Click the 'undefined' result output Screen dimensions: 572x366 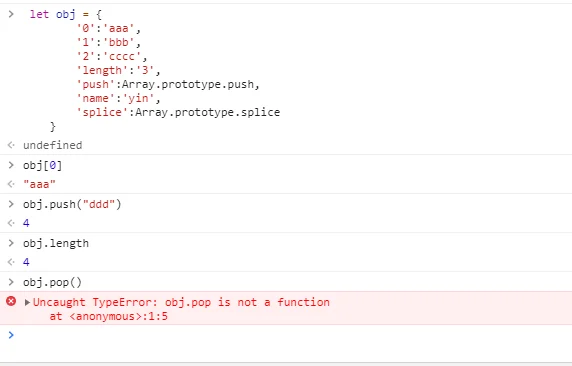click(x=53, y=145)
